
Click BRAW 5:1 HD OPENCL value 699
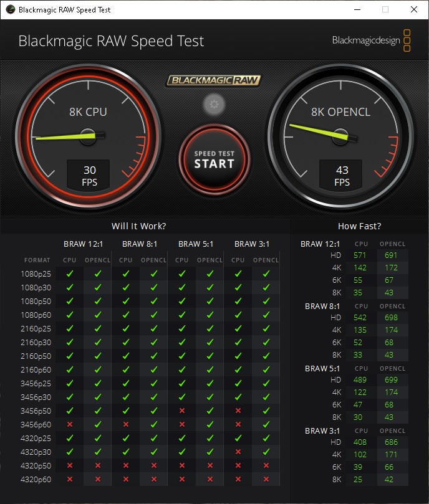391,380
